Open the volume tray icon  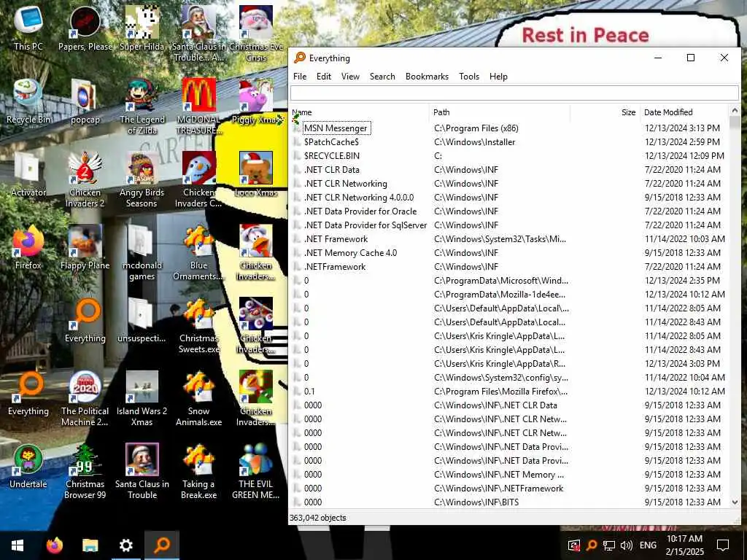click(626, 545)
